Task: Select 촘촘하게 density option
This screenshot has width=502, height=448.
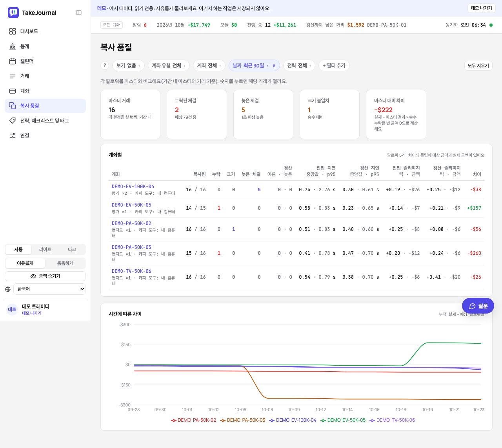Action: pyautogui.click(x=65, y=263)
